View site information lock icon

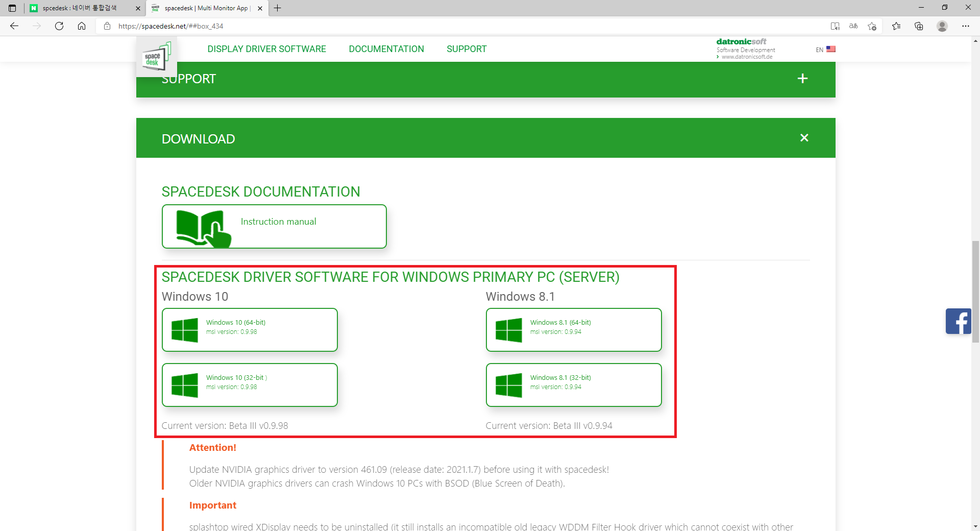pyautogui.click(x=107, y=26)
